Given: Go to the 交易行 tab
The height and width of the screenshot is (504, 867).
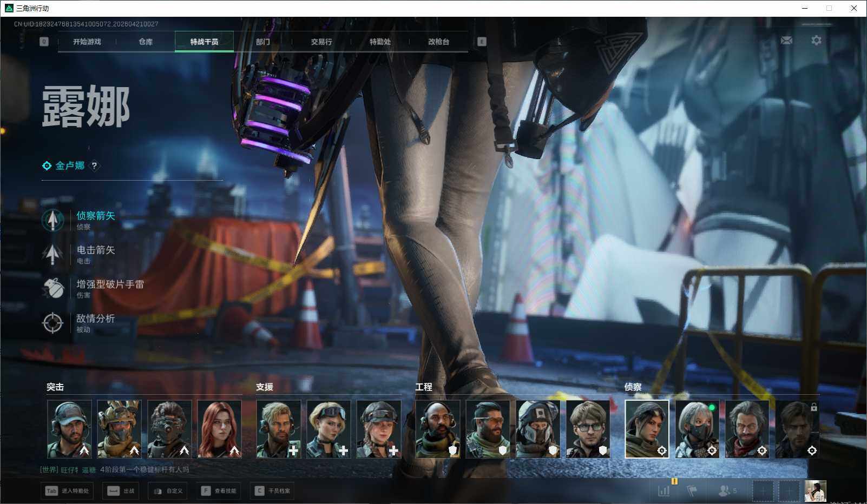Looking at the screenshot, I should click(x=321, y=42).
